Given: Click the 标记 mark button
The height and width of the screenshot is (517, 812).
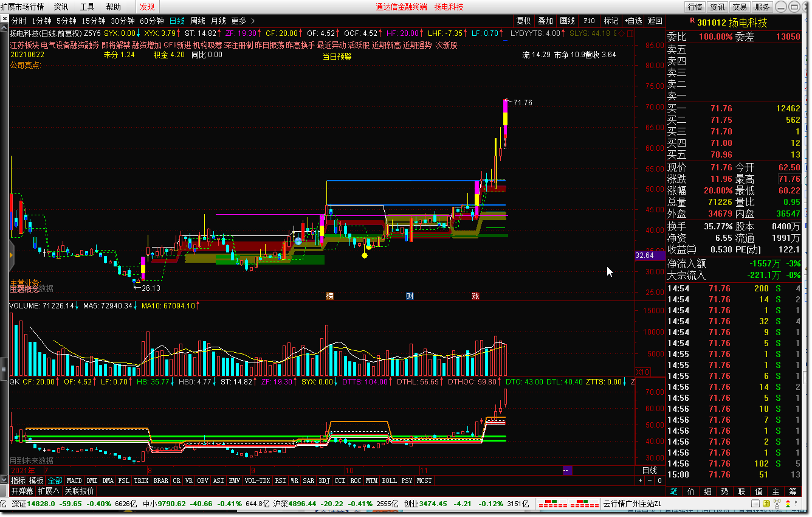Looking at the screenshot, I should (x=611, y=21).
